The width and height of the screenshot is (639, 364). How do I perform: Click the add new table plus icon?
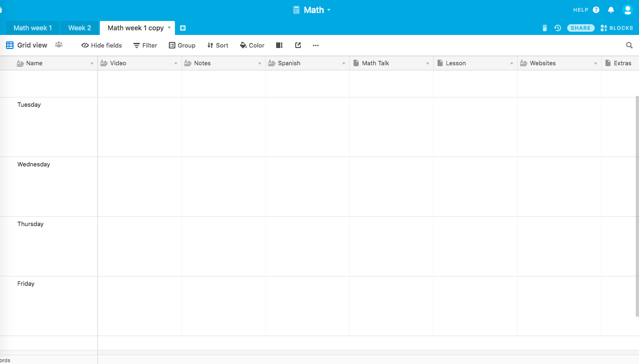183,28
